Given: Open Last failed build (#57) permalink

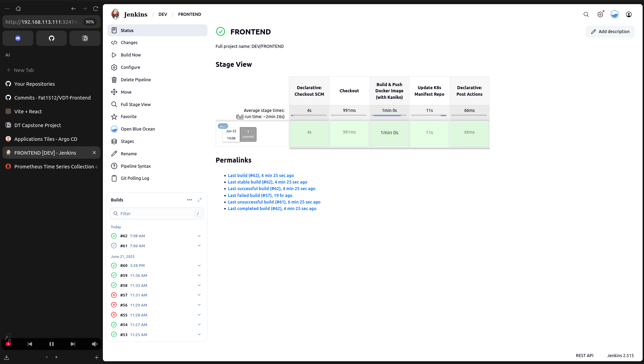Looking at the screenshot, I should (x=260, y=196).
